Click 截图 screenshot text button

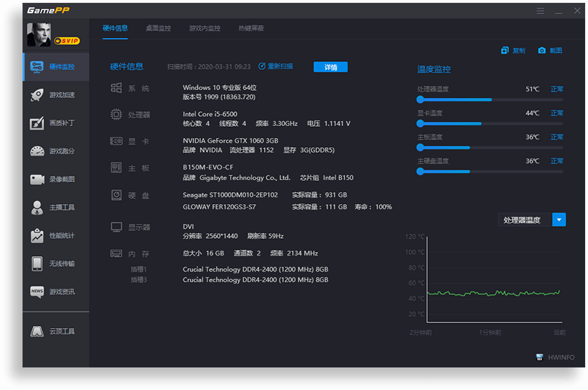(556, 50)
